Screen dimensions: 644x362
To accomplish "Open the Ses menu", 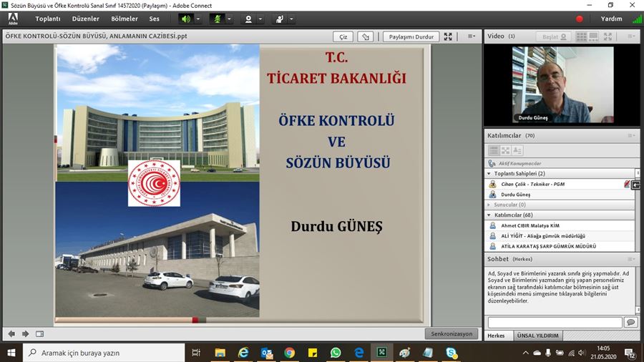I will click(154, 19).
